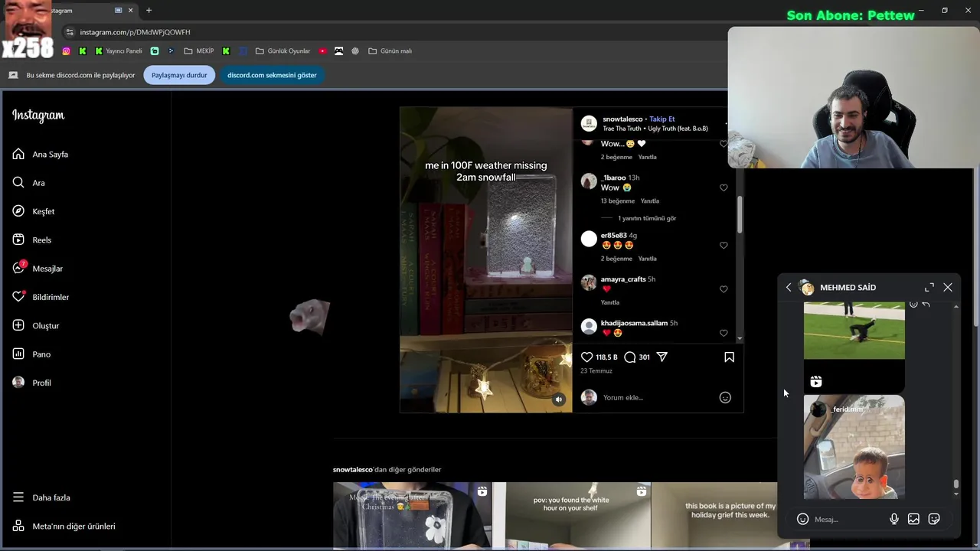
Task: Open amayra_crafts profile link
Action: [623, 279]
